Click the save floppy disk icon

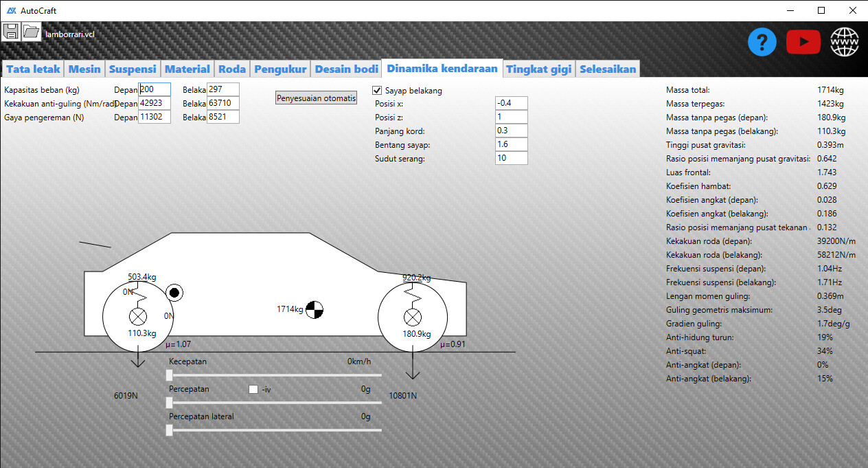[x=11, y=32]
